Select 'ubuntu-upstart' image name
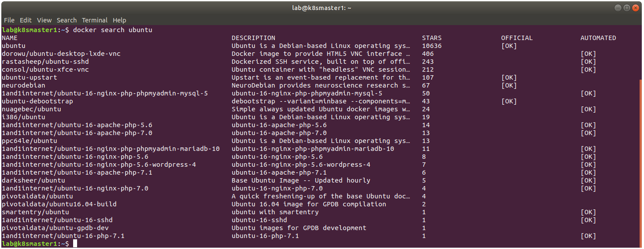 click(x=30, y=77)
